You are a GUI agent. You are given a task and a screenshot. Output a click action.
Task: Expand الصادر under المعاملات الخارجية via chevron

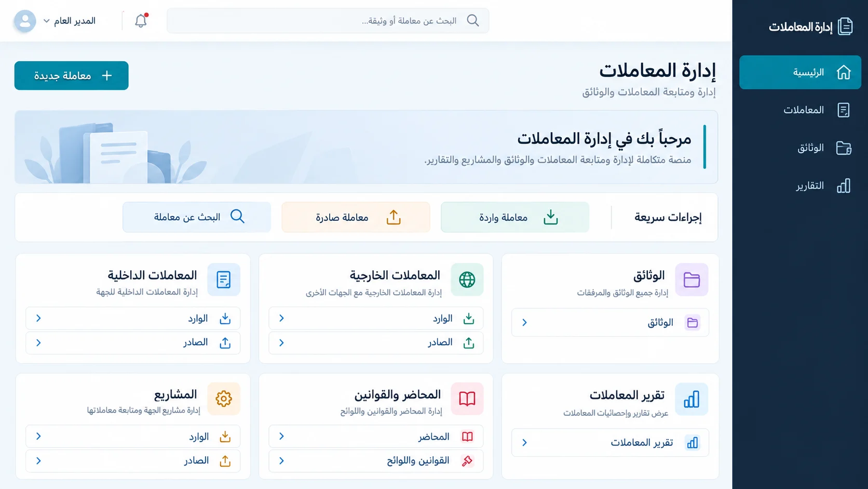click(281, 343)
